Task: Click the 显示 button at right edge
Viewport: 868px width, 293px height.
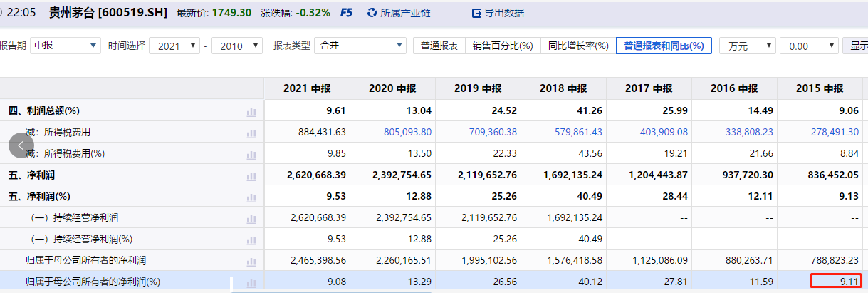Action: point(855,46)
